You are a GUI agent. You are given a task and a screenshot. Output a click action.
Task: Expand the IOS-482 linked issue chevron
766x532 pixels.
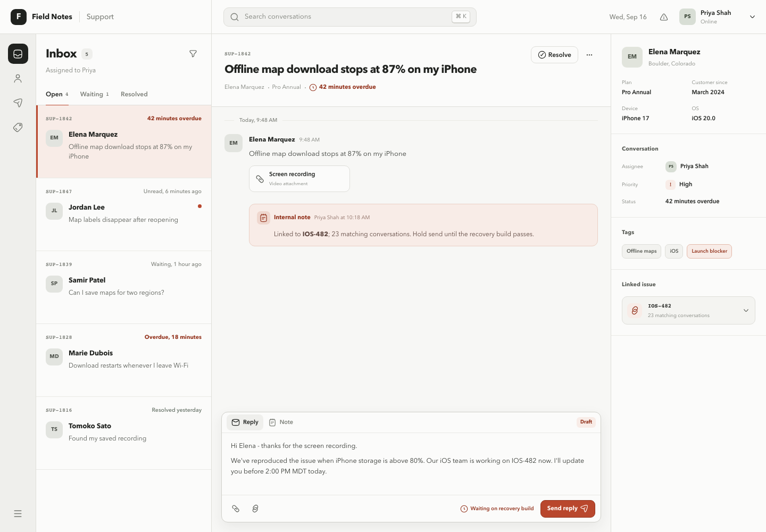[x=746, y=311]
